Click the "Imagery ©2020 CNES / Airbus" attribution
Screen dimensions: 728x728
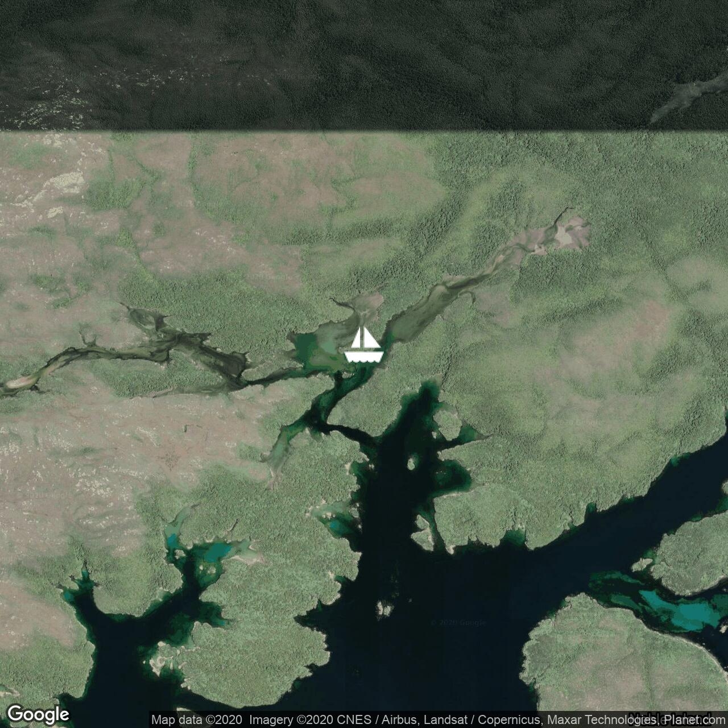pyautogui.click(x=314, y=720)
